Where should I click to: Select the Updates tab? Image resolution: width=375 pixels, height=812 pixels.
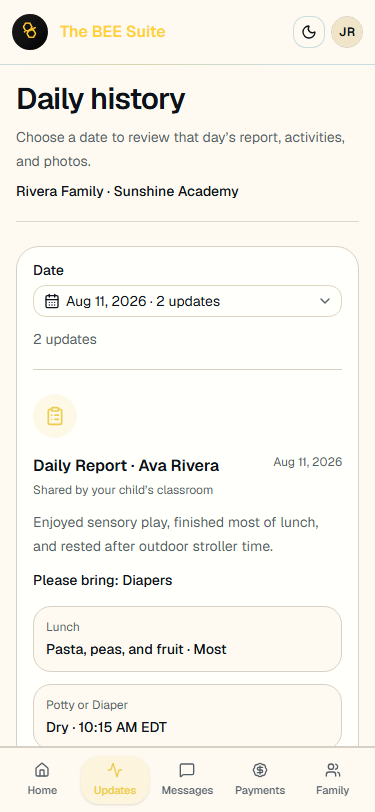click(x=115, y=779)
